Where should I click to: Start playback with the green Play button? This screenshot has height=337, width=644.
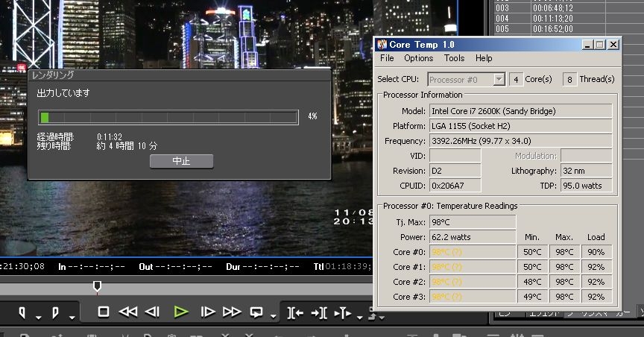180,312
